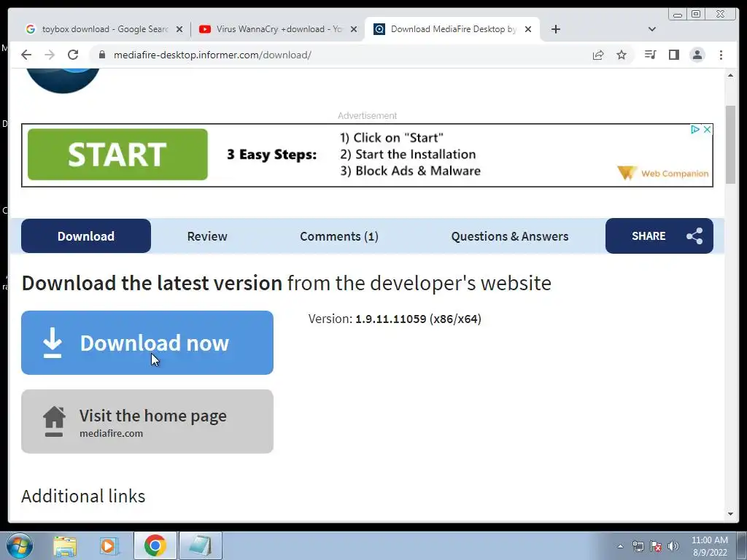This screenshot has height=560, width=747.
Task: Expand the tab search chevron
Action: point(652,29)
